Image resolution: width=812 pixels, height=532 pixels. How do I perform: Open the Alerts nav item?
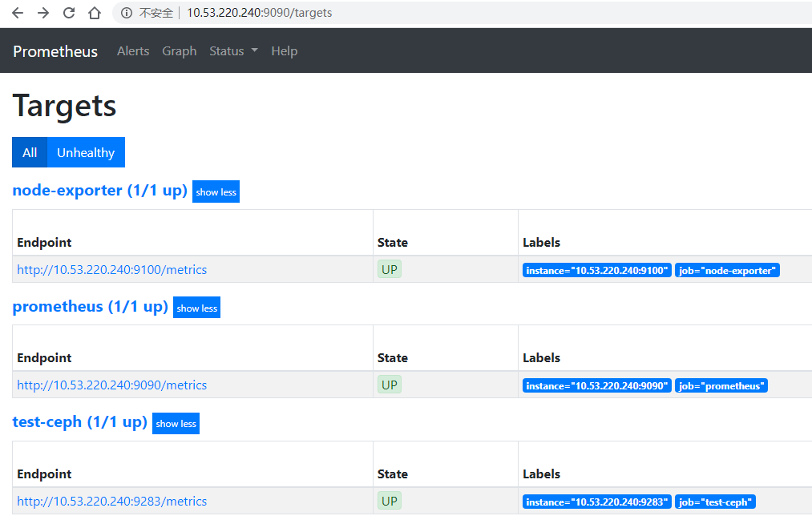133,51
